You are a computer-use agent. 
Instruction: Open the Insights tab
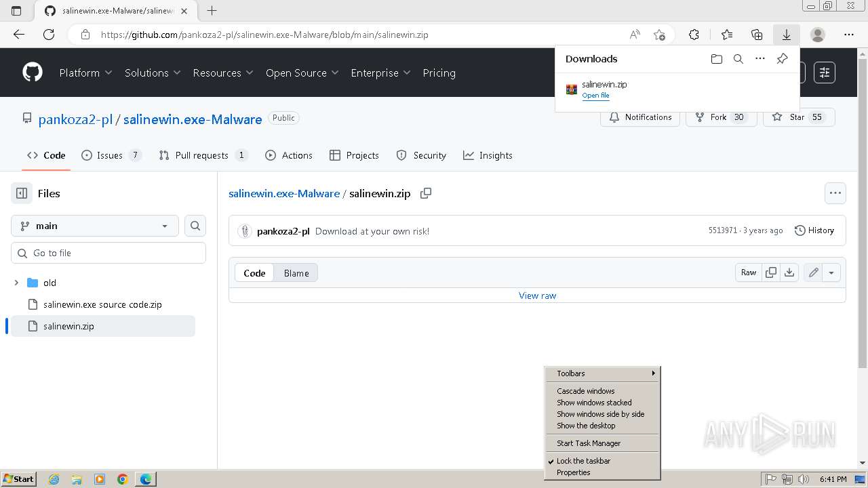pos(488,155)
